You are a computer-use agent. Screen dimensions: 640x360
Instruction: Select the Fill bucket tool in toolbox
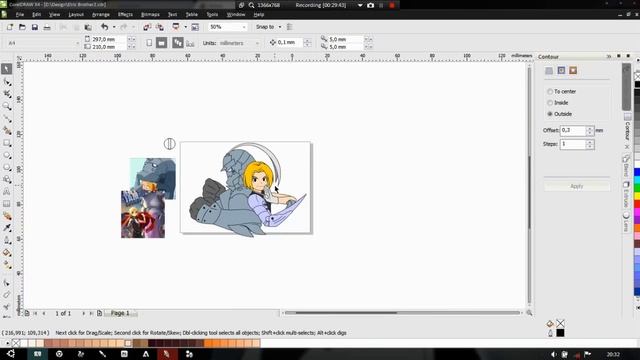[7, 253]
